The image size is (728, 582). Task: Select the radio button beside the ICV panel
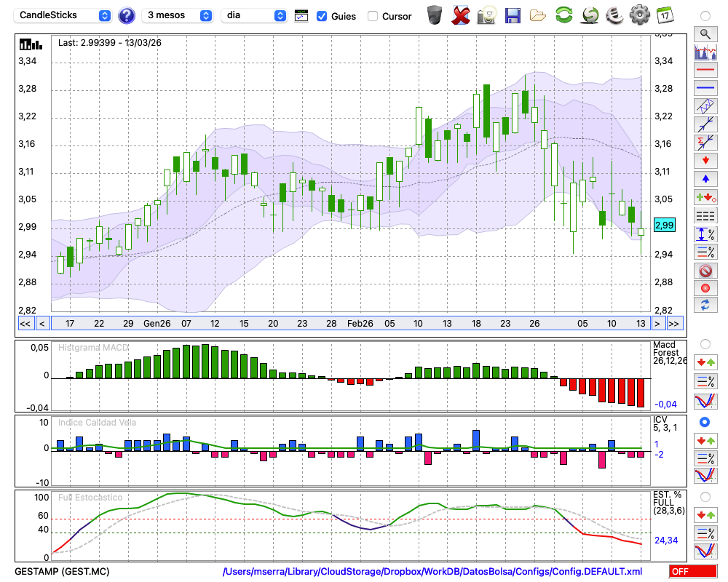[705, 422]
